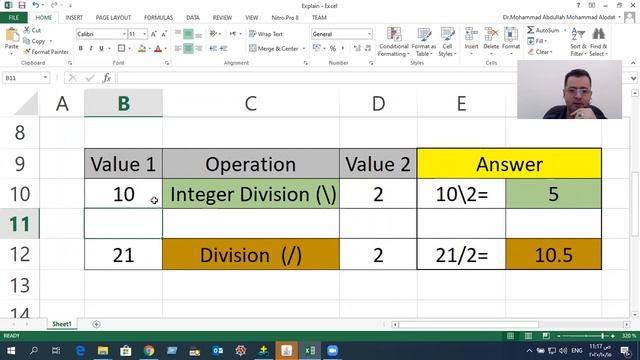Apply the cell Borders button
Image resolution: width=640 pixels, height=360 pixels.
121,49
